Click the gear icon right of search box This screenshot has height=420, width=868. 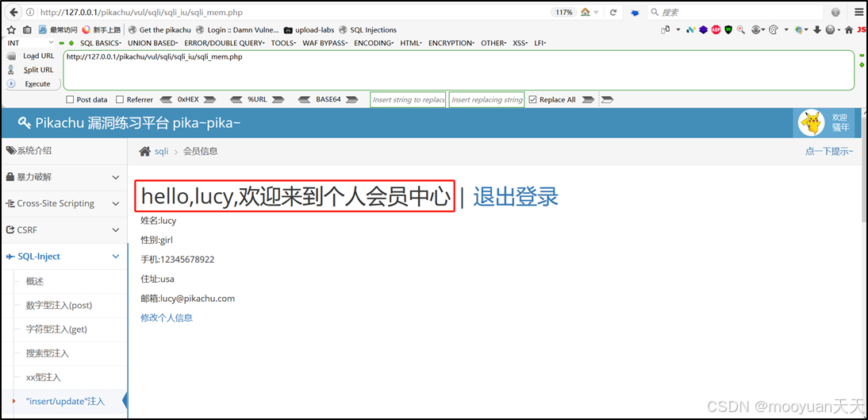(x=835, y=12)
